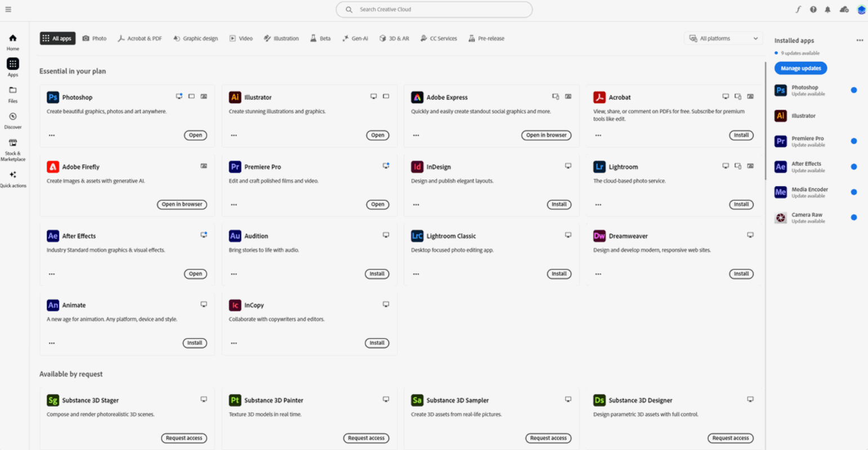Open Files in left sidebar

[x=13, y=94]
